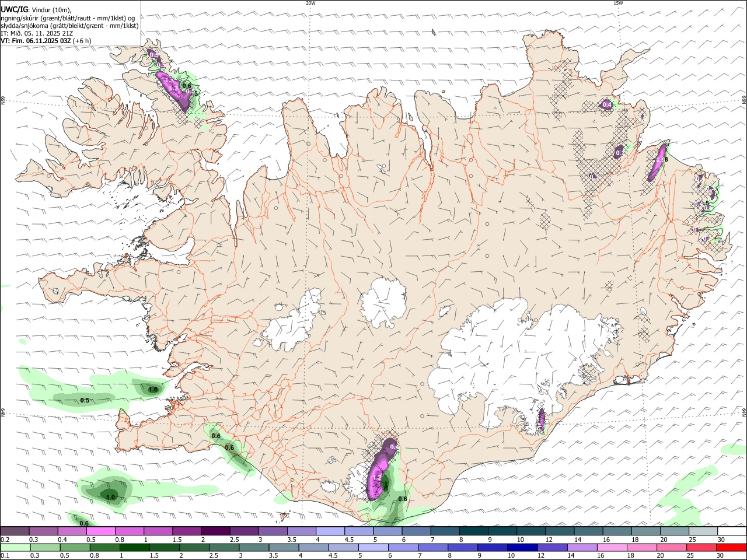Click the 'UWC/IG' title text
Image resolution: width=747 pixels, height=560 pixels.
point(14,10)
